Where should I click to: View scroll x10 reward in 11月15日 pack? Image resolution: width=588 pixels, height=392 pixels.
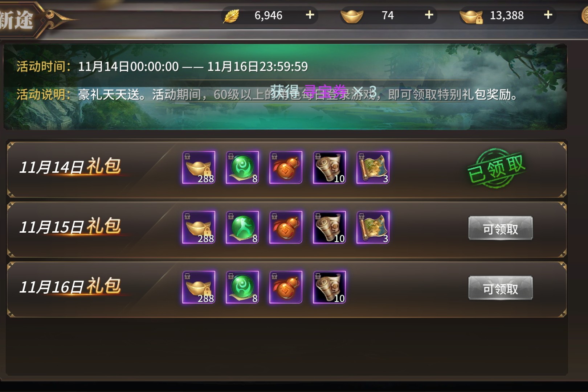pyautogui.click(x=330, y=228)
